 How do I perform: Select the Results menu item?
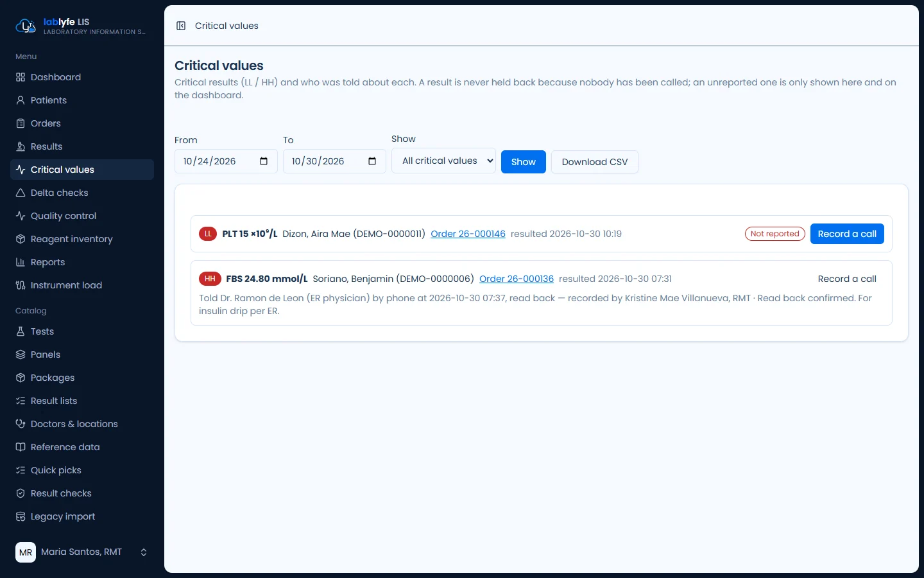(x=82, y=146)
